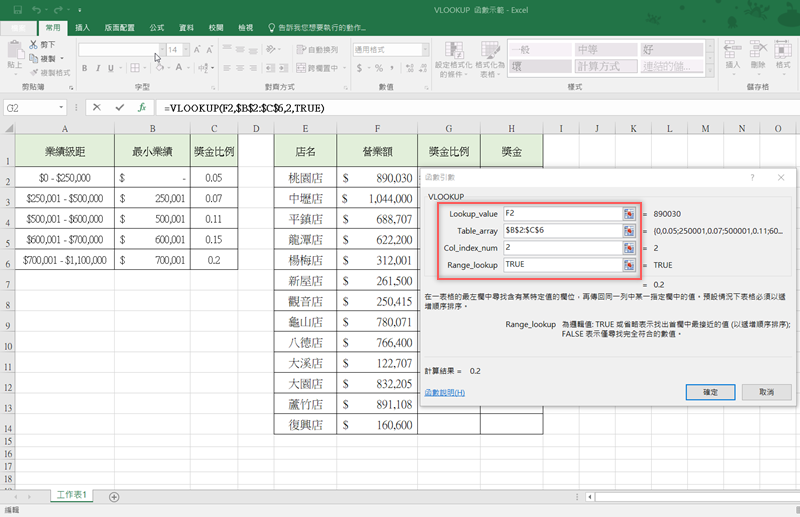800x517 pixels.
Task: Click the collapse-dialog icon beside Table_array
Action: pos(629,230)
